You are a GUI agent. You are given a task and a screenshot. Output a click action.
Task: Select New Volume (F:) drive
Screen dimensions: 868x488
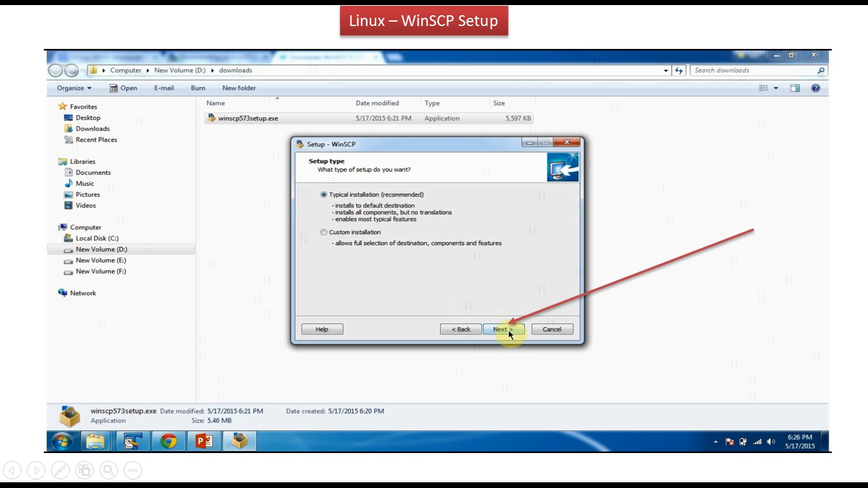pyautogui.click(x=95, y=271)
